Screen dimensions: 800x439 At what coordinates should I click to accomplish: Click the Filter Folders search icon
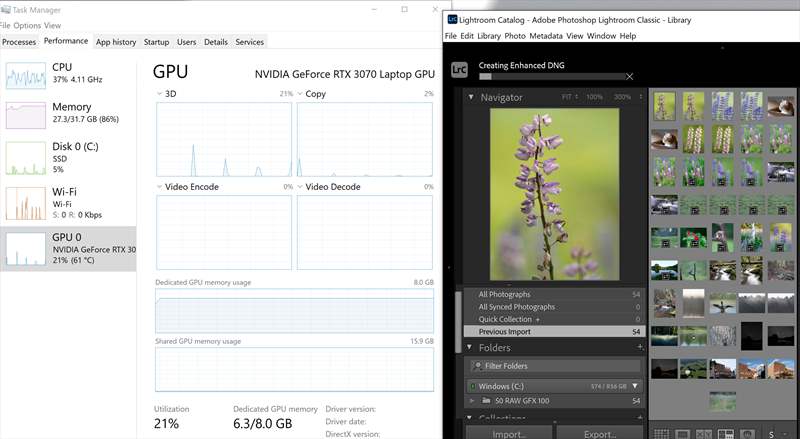[478, 365]
